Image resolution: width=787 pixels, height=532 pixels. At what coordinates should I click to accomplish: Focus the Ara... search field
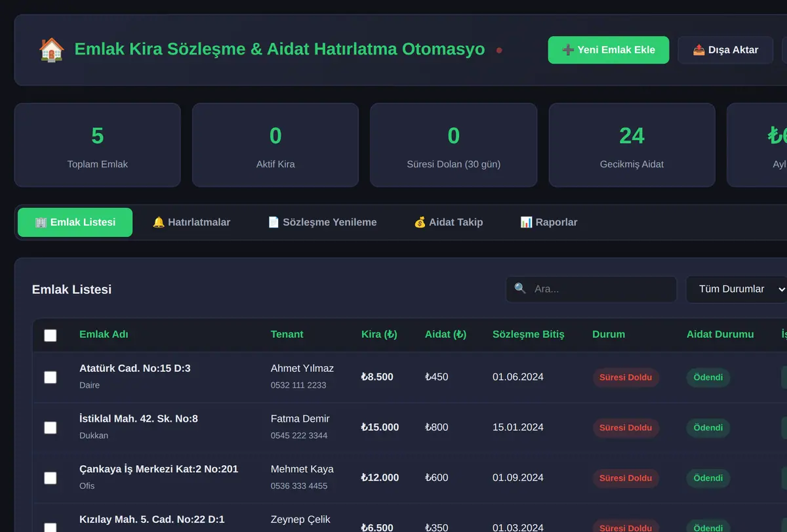pos(591,289)
